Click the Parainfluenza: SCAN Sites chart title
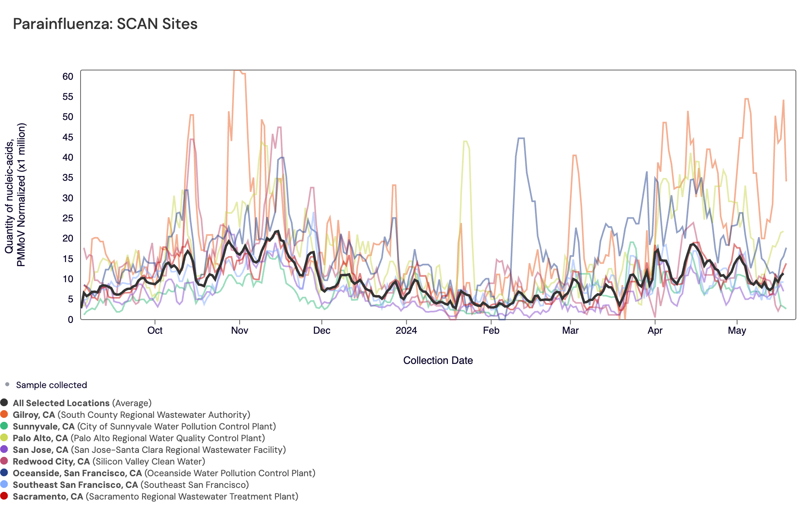Image resolution: width=812 pixels, height=508 pixels. [x=105, y=24]
